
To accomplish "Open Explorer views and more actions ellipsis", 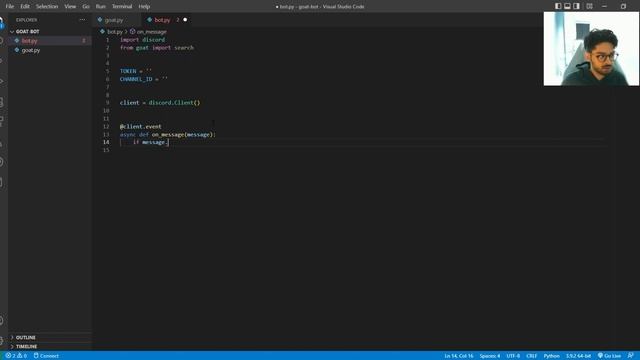I will (x=82, y=20).
